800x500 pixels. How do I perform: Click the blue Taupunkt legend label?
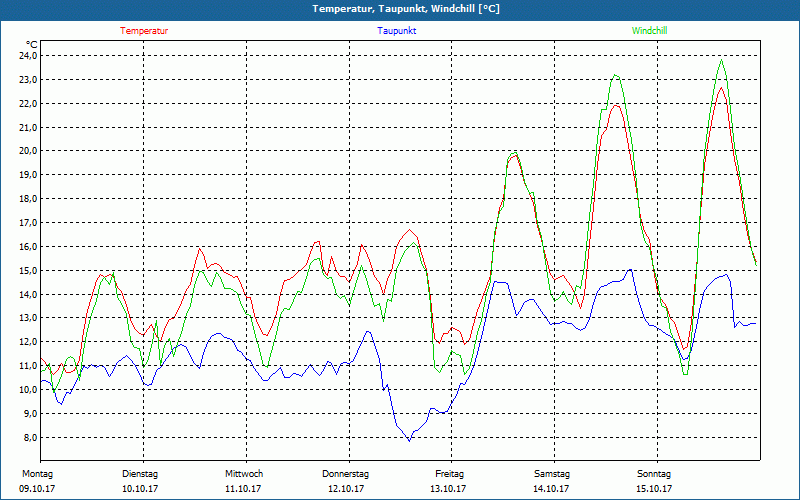point(396,31)
